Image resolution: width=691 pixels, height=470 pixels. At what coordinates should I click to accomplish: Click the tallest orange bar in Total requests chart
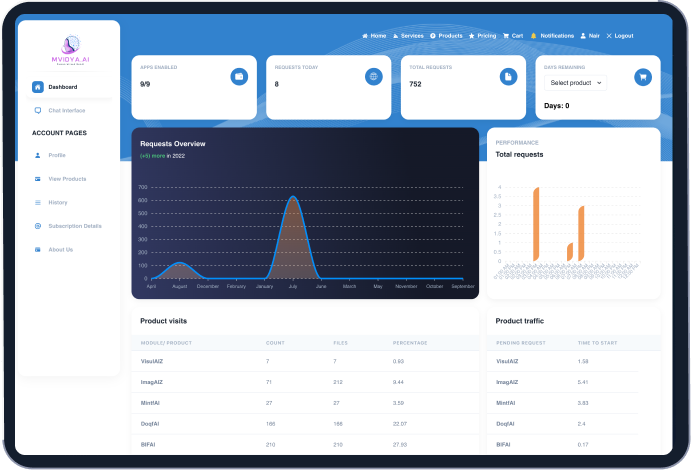(536, 222)
